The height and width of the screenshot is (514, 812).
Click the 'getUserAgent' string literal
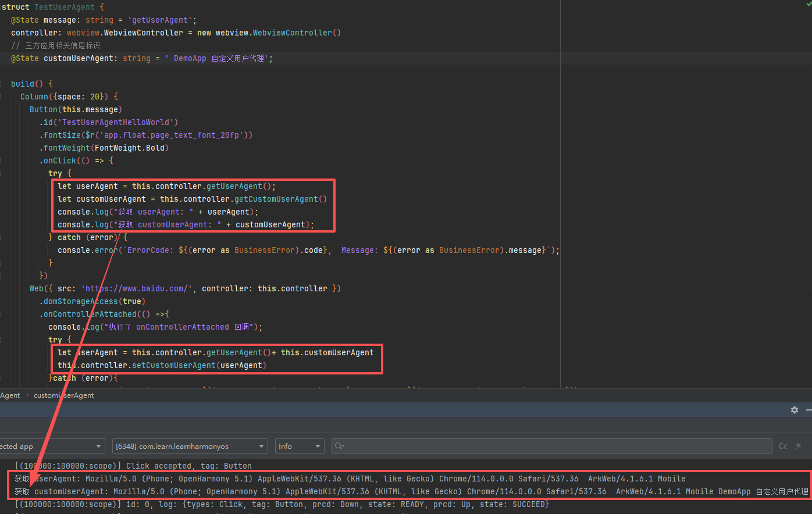pyautogui.click(x=159, y=20)
